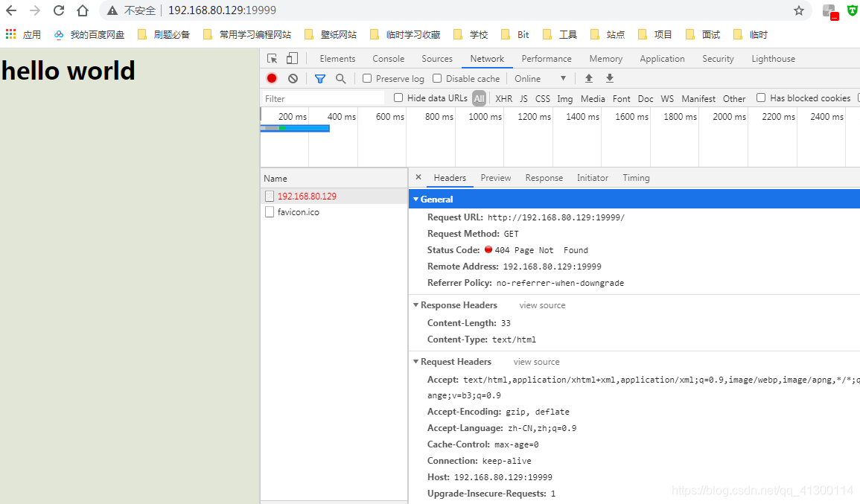Open the Timing tab
Image resolution: width=860 pixels, height=504 pixels.
[x=636, y=177]
